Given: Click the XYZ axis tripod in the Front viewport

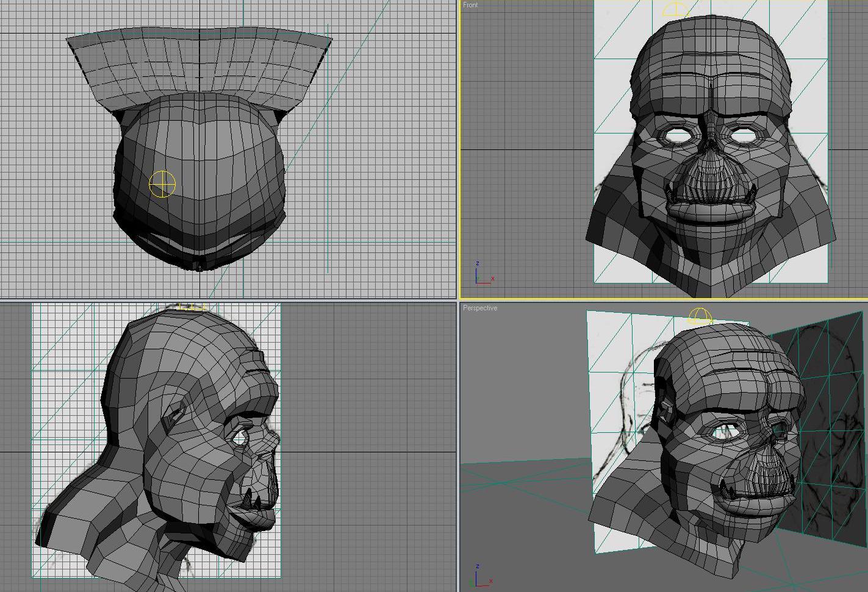Looking at the screenshot, I should click(x=484, y=273).
